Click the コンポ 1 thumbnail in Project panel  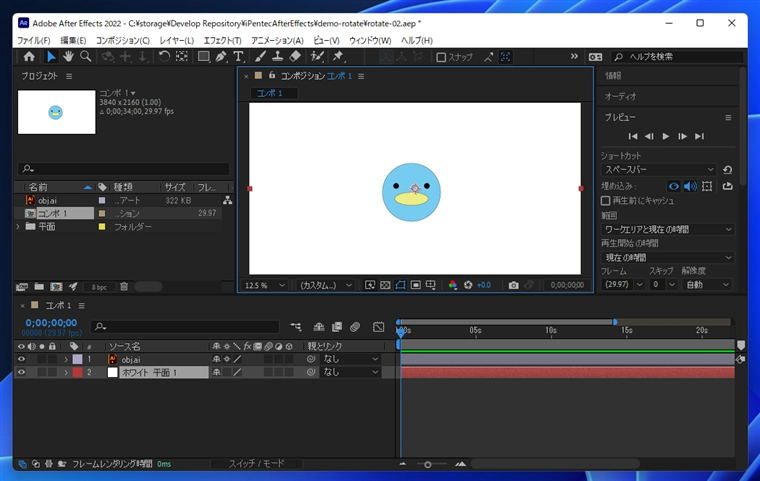57,112
